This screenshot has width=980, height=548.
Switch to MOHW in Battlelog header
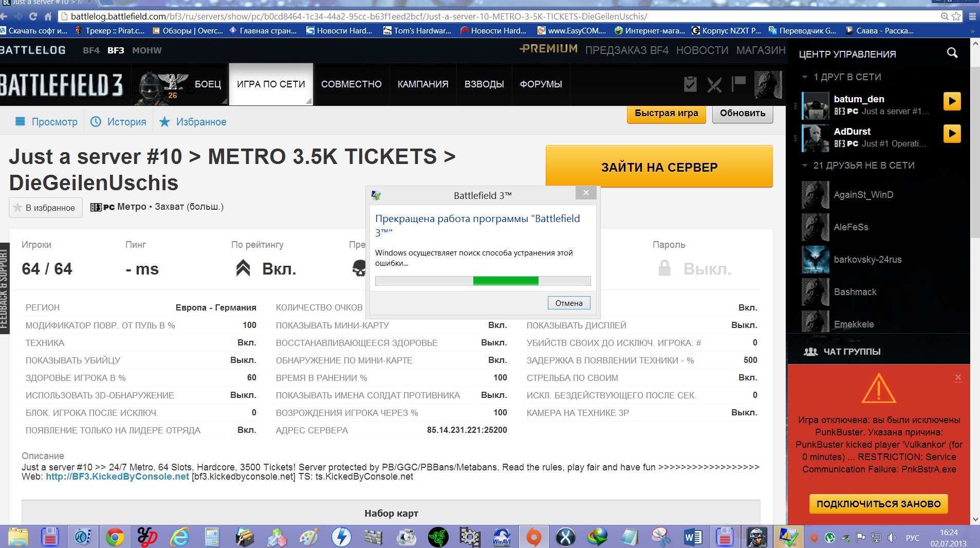tap(147, 50)
